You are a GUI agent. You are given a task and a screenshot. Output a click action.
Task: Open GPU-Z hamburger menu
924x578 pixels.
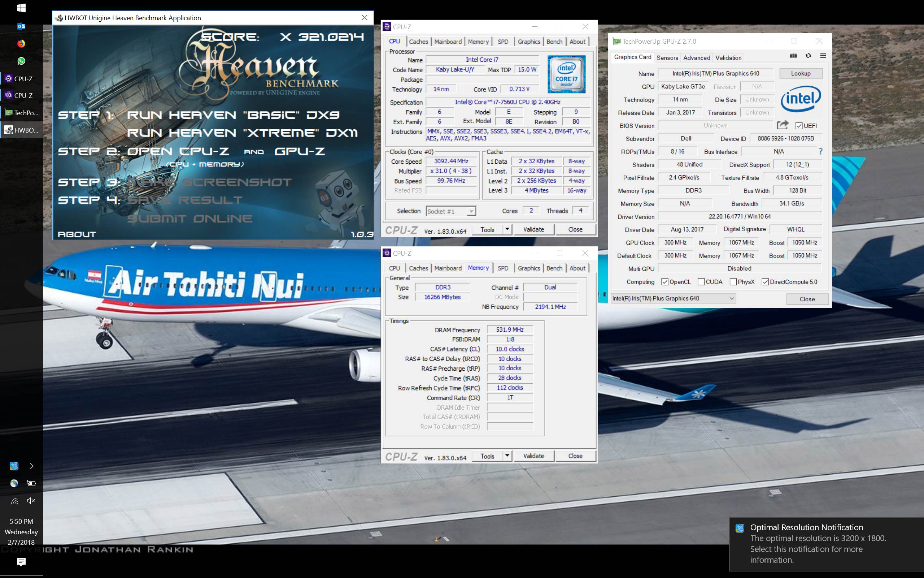[823, 56]
